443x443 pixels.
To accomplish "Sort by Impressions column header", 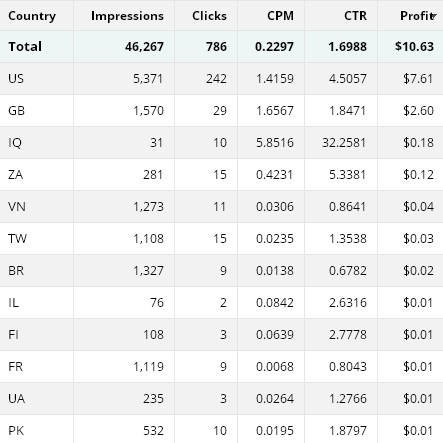I will [x=127, y=16].
